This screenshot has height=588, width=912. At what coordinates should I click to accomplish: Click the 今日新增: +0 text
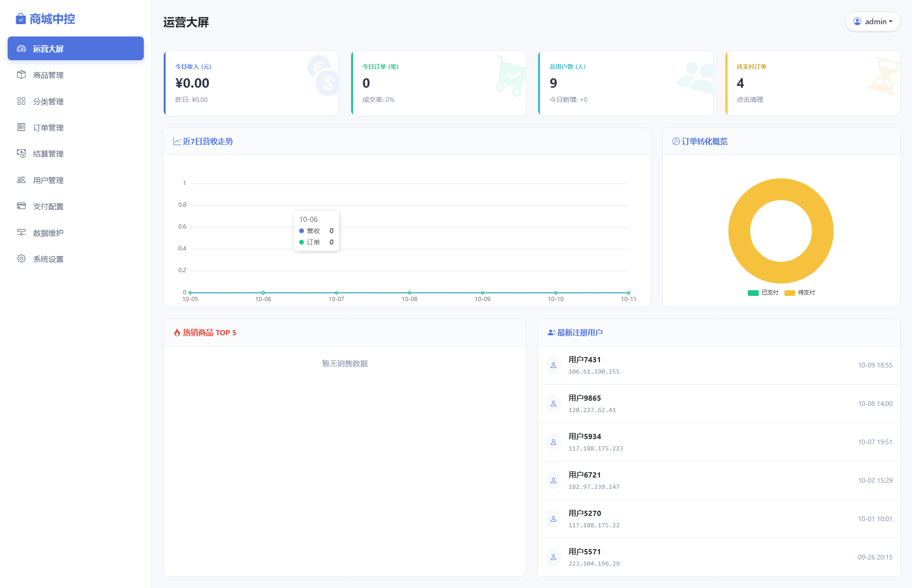(x=568, y=100)
